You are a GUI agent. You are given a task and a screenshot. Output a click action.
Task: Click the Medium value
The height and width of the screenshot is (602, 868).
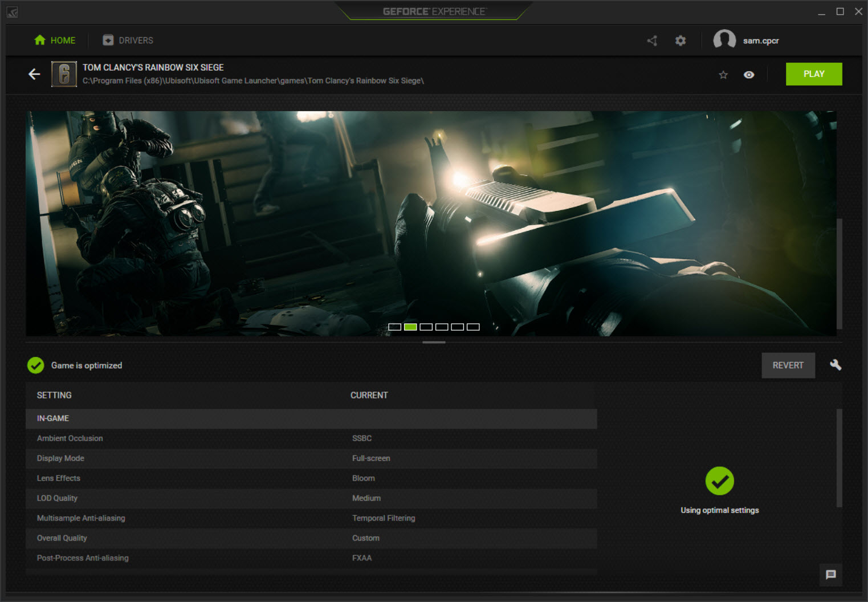pos(366,498)
